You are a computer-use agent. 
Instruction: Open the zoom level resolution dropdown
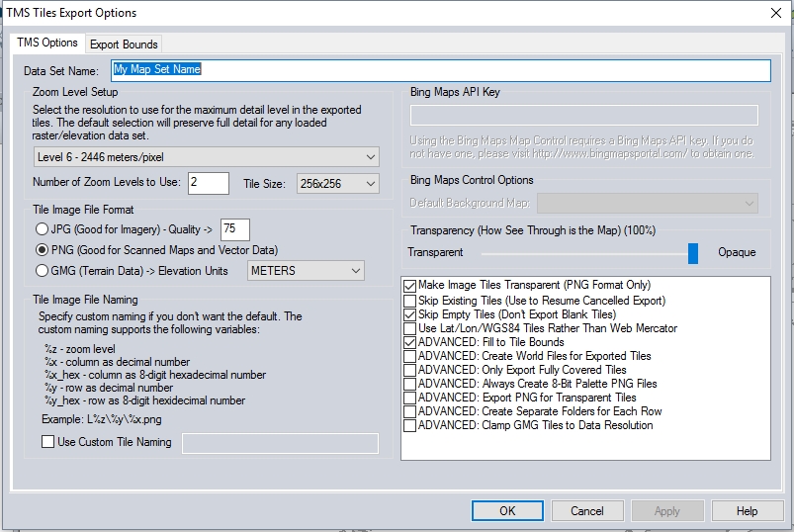tap(206, 157)
